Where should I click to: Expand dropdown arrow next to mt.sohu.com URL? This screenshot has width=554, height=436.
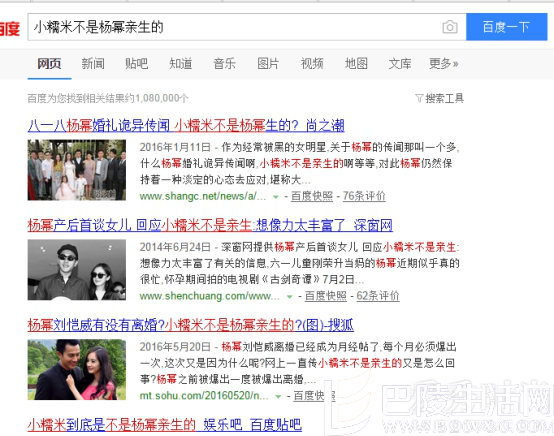[x=278, y=396]
